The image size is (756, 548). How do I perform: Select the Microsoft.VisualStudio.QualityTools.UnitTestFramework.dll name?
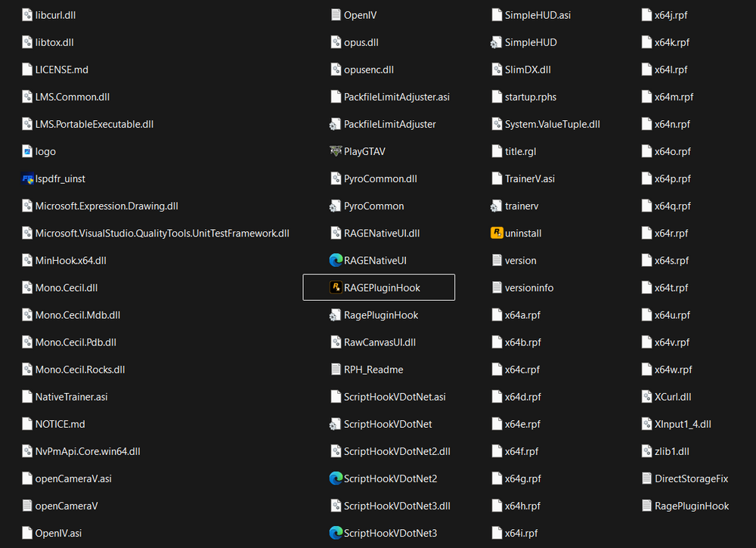[x=162, y=234]
